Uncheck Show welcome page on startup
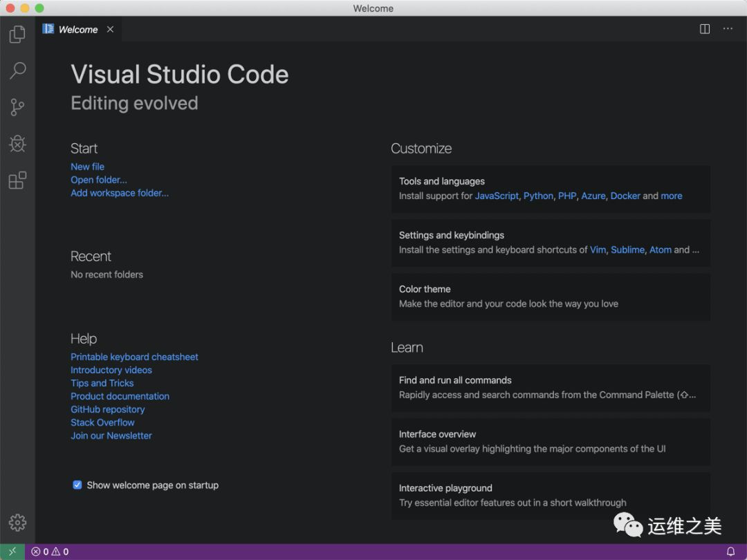This screenshot has width=747, height=560. point(77,485)
